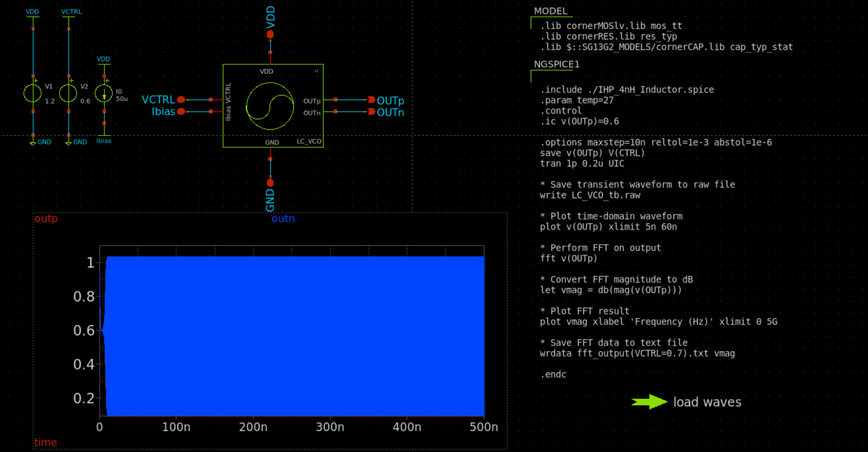The width and height of the screenshot is (868, 452).
Task: Click the I0 value 50u text
Action: click(x=122, y=99)
